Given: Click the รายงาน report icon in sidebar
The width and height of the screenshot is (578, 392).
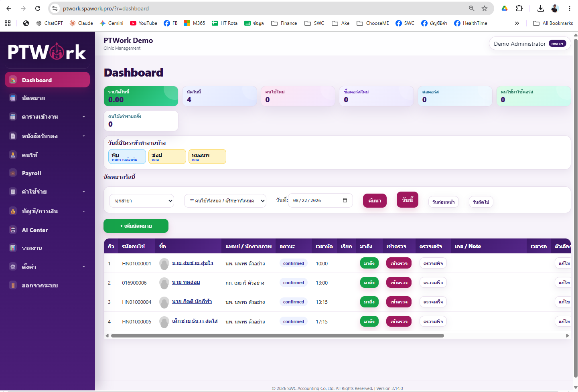Looking at the screenshot, I should [x=13, y=248].
